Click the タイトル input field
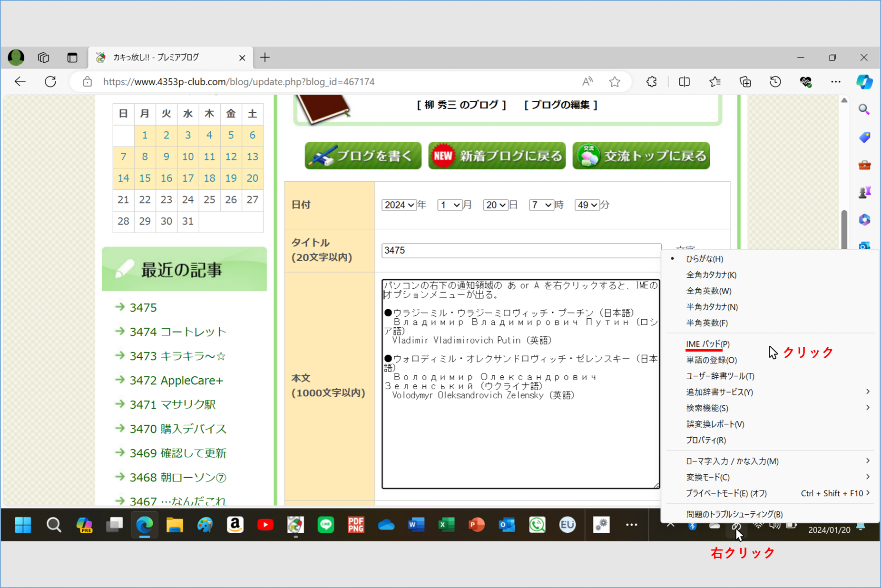881x588 pixels. pos(521,251)
